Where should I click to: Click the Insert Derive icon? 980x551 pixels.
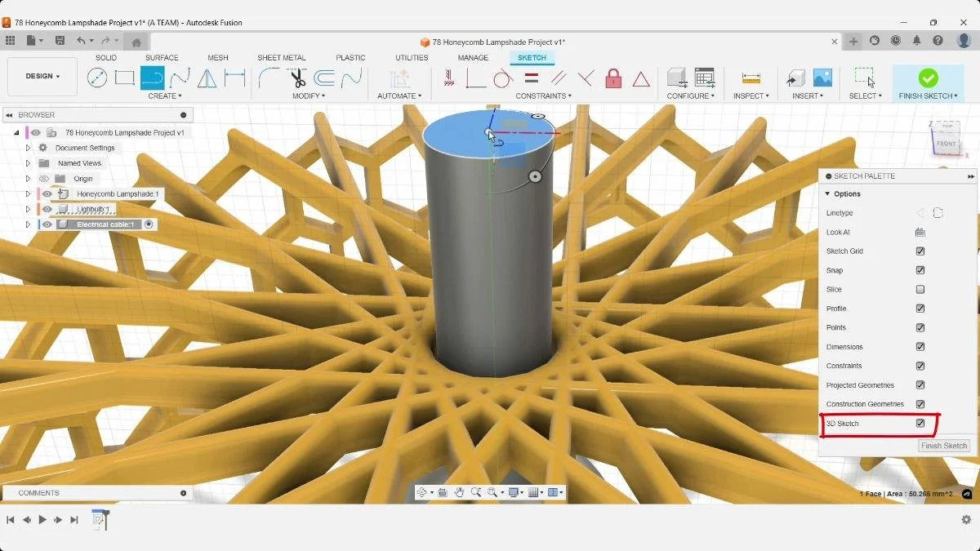795,78
